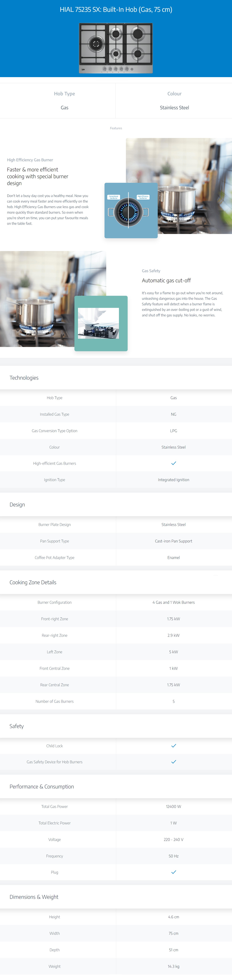Click the Automatic gas cut-off title
The image size is (232, 980).
[x=166, y=280]
